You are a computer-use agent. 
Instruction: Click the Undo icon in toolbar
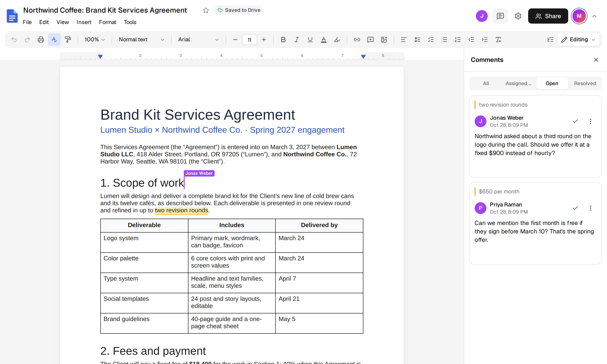(x=14, y=39)
